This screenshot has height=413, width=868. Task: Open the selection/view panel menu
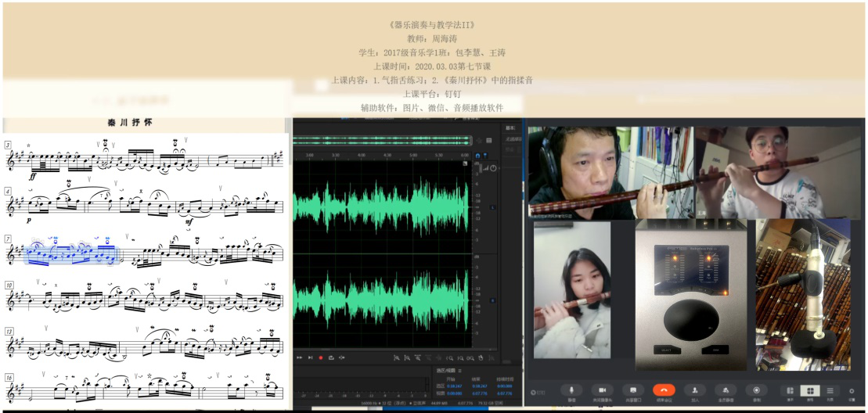click(460, 369)
